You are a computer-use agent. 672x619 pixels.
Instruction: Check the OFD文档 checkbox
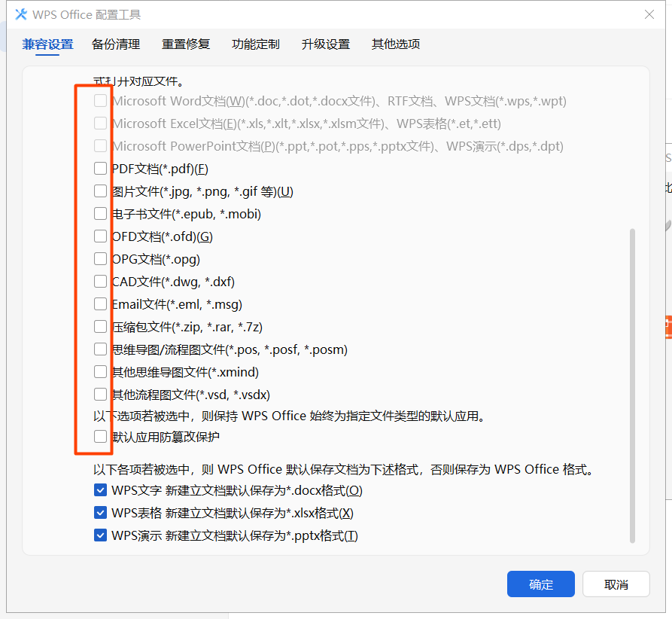pyautogui.click(x=100, y=236)
